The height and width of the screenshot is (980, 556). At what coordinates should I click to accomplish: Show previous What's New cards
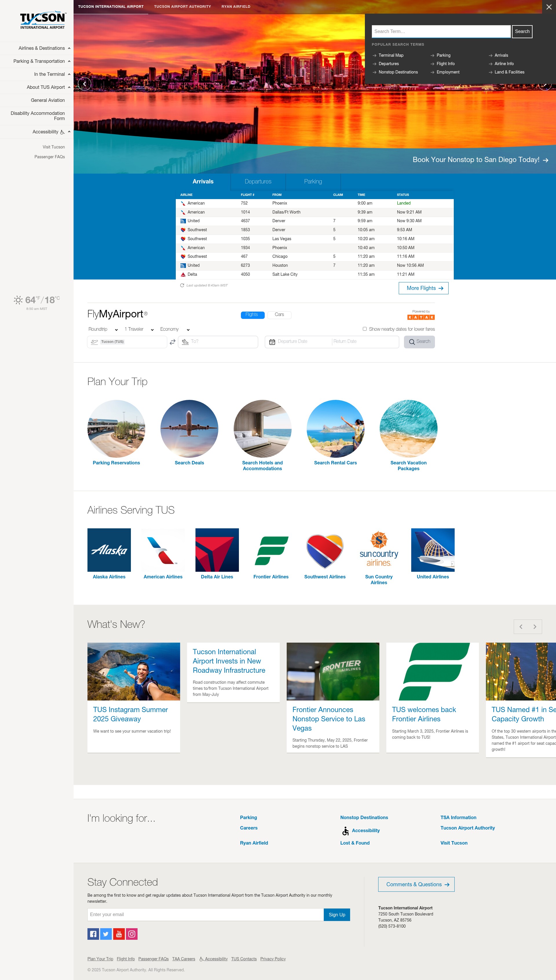click(x=521, y=626)
